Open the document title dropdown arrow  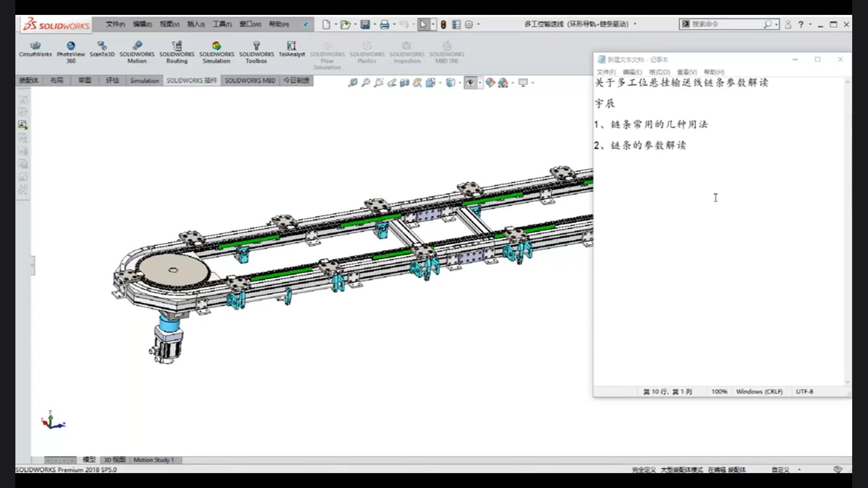click(x=635, y=24)
